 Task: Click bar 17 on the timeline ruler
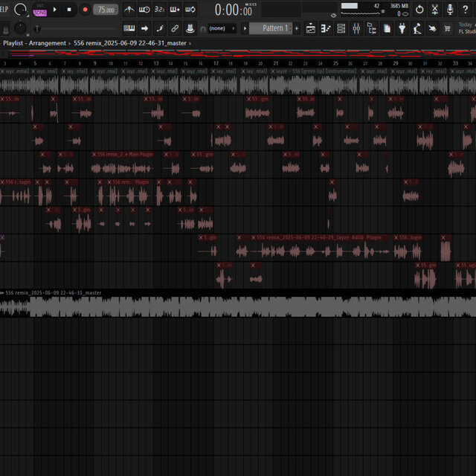coord(216,63)
